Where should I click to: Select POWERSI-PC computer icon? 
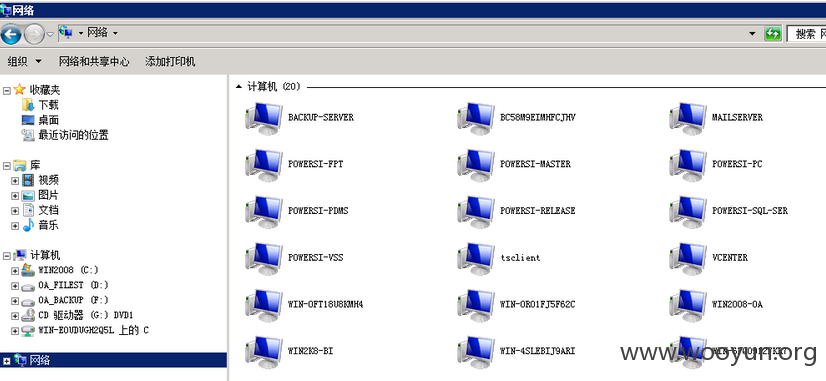point(688,164)
